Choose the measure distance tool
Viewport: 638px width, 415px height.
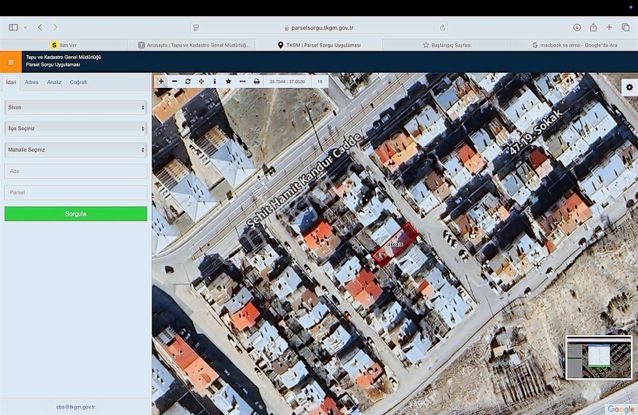(x=242, y=80)
